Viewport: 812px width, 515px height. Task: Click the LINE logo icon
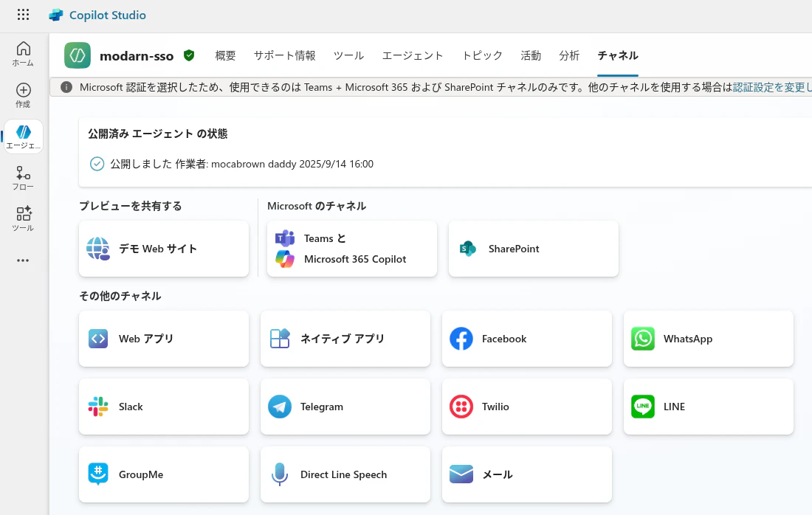coord(643,407)
